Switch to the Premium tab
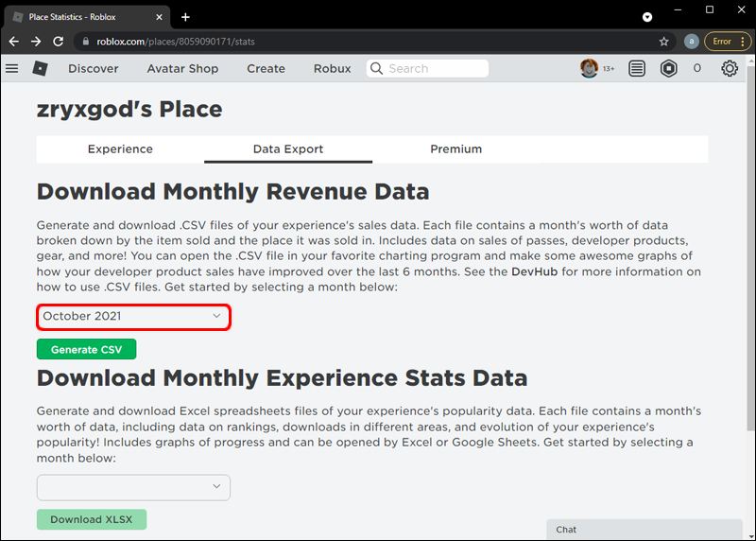The height and width of the screenshot is (541, 756). click(455, 149)
